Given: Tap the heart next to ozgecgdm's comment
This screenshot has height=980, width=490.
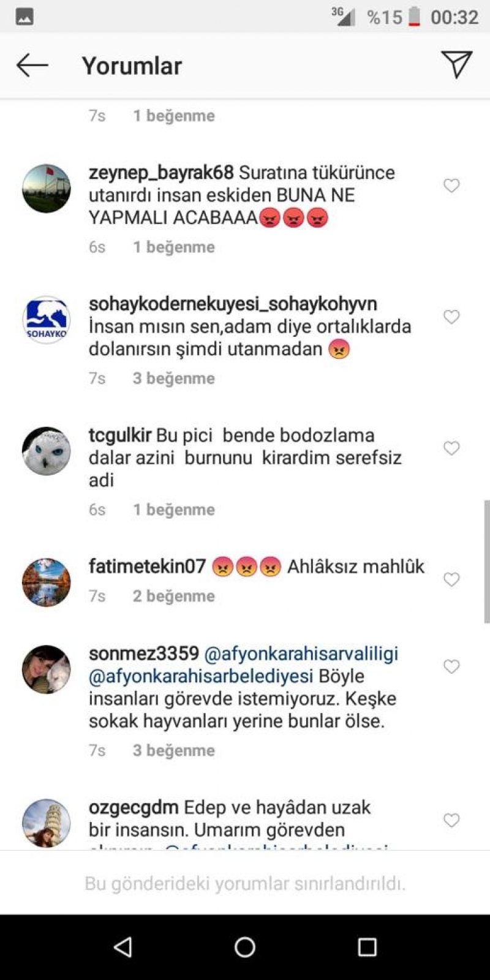Looking at the screenshot, I should click(x=451, y=820).
